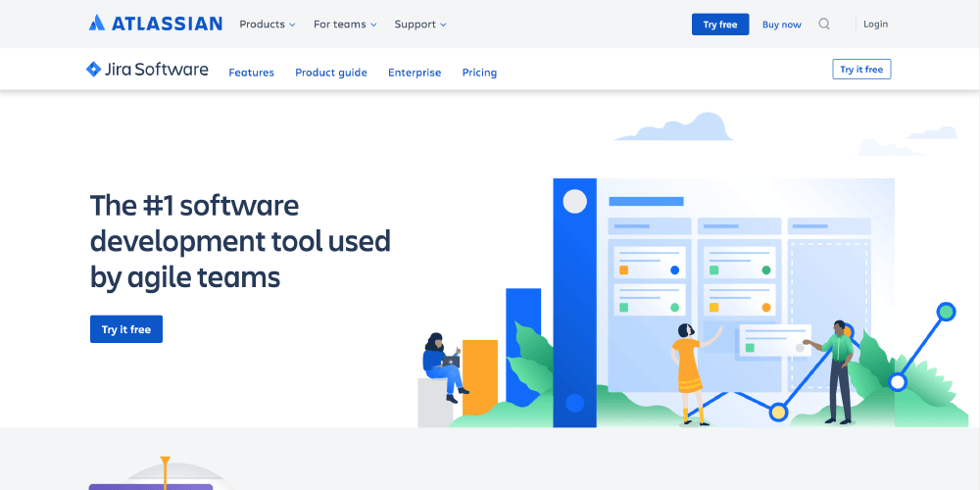Open the Product guide page
Screen dimensions: 980x490
click(x=330, y=73)
